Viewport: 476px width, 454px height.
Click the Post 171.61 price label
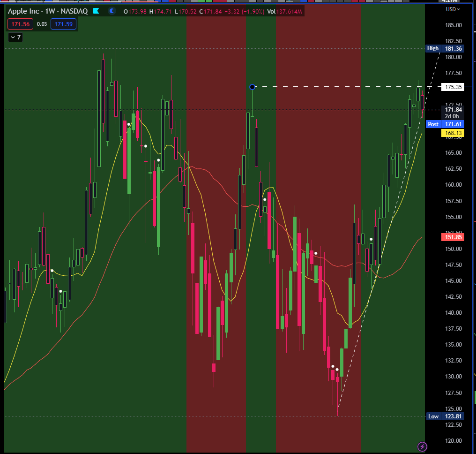point(445,124)
